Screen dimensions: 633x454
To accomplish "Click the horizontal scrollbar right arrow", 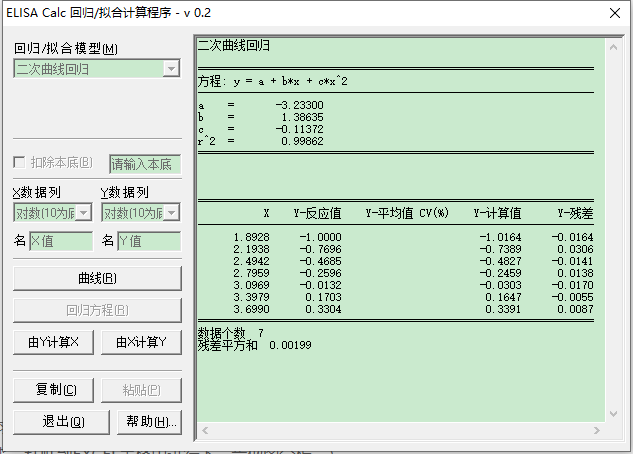I will (597, 431).
